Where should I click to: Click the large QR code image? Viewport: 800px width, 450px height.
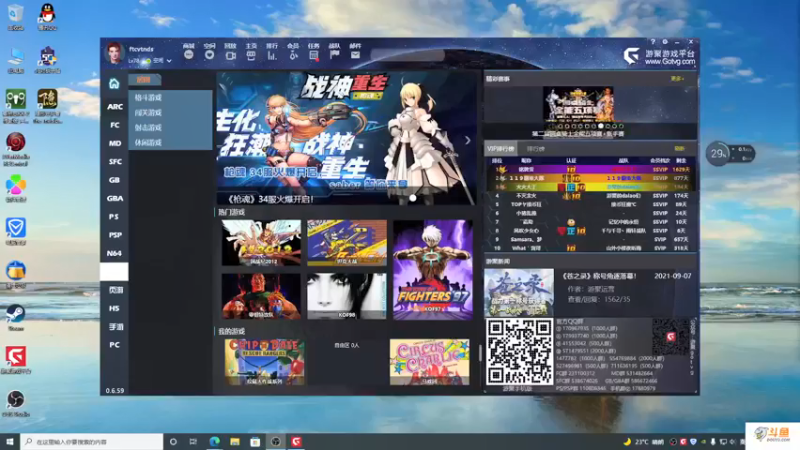click(519, 352)
